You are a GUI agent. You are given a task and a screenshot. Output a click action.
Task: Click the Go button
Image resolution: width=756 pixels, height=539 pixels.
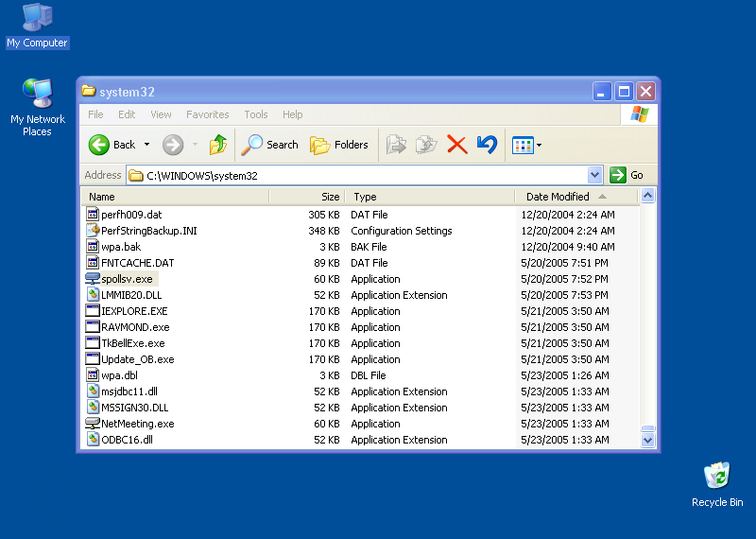(627, 175)
